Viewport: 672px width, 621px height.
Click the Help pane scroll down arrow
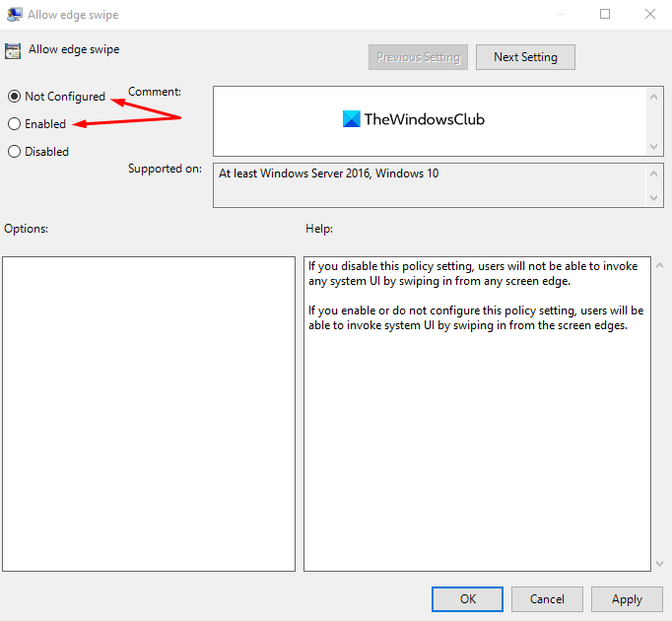659,564
